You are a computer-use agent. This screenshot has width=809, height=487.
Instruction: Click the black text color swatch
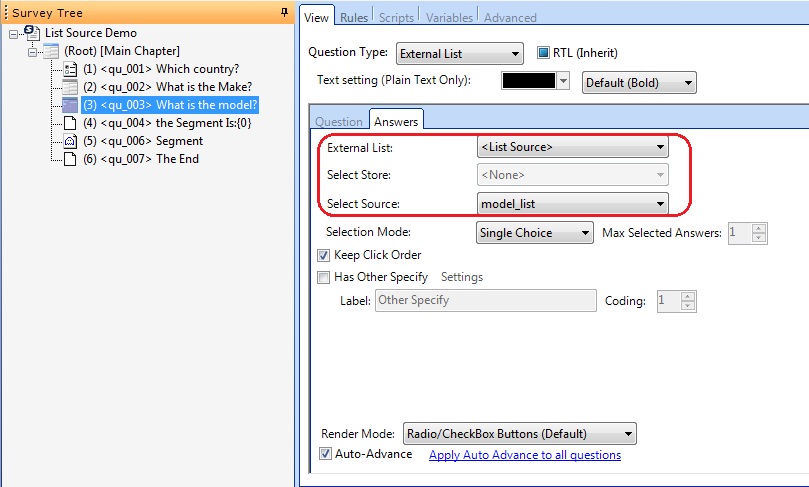coord(529,81)
